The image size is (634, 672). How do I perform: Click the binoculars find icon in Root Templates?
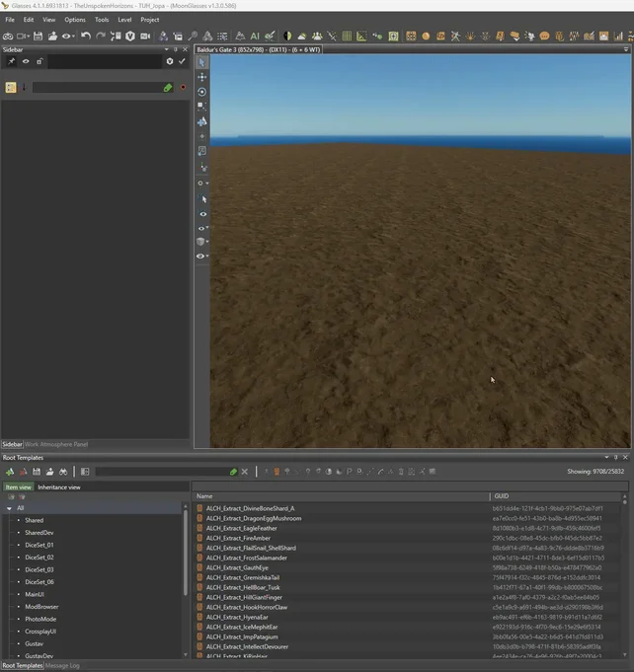coord(63,472)
